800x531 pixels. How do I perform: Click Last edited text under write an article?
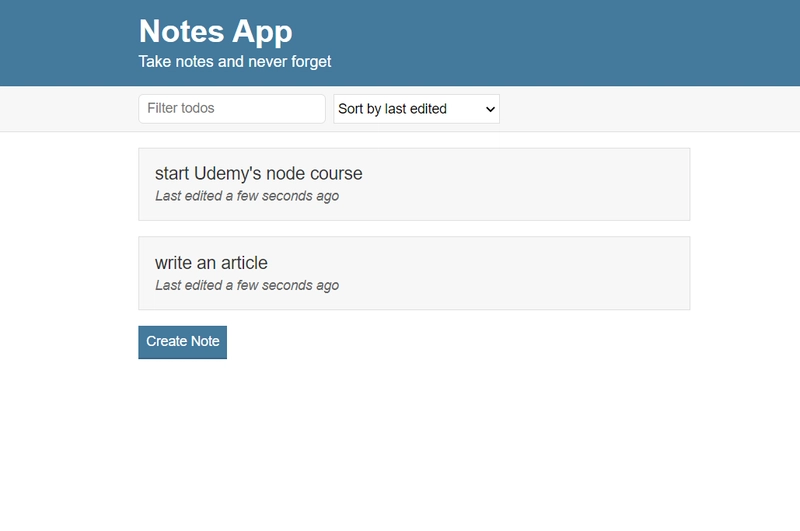point(247,285)
